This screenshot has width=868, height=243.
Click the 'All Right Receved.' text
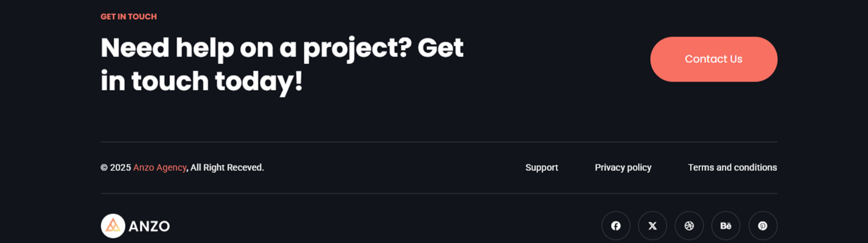tap(227, 168)
